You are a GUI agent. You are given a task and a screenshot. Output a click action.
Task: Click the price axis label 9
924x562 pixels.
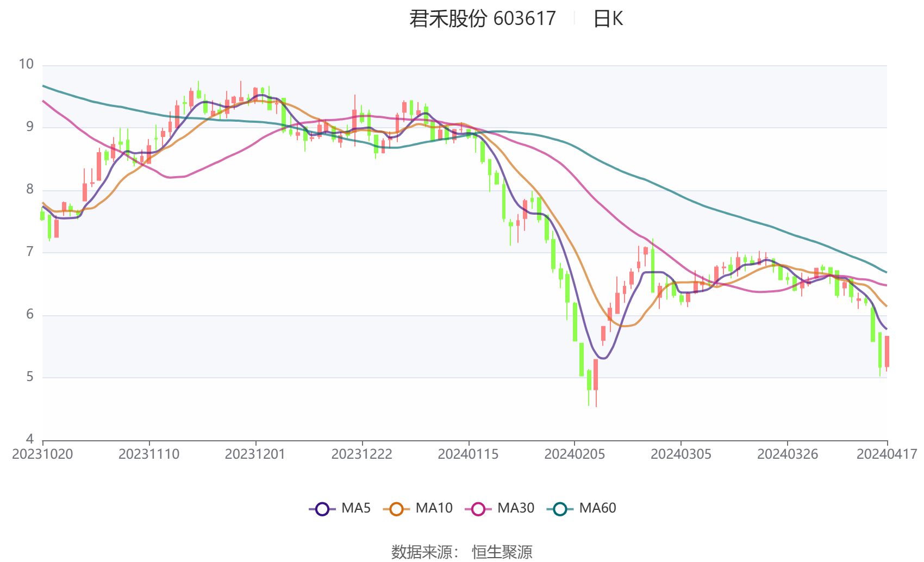point(29,127)
